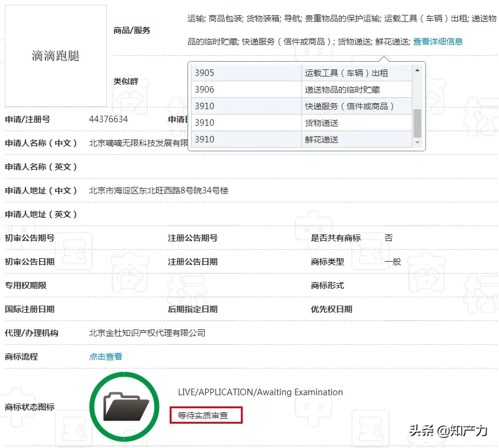499x448 pixels.
Task: Click the popup list scrollbar thumb
Action: coord(417,123)
